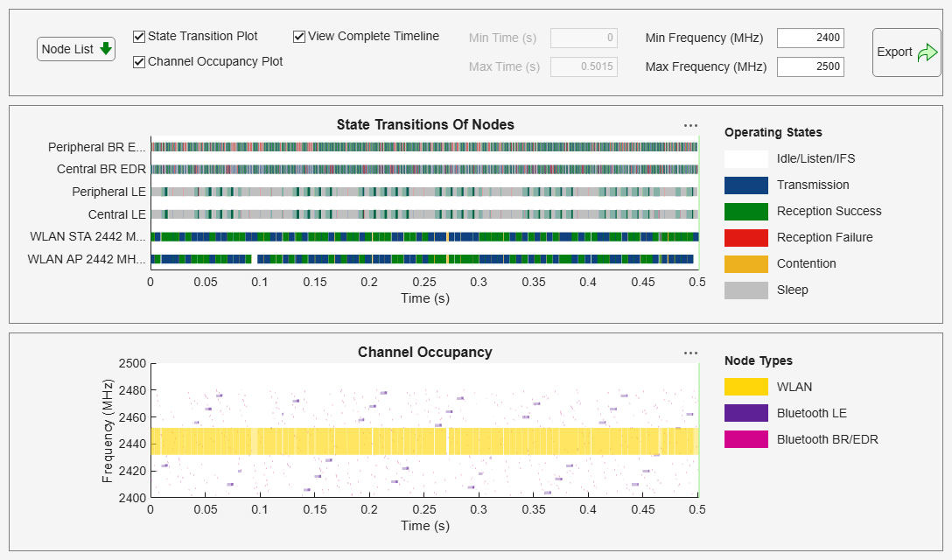Image resolution: width=952 pixels, height=560 pixels.
Task: Click the WLAN yellow swatch
Action: click(746, 387)
